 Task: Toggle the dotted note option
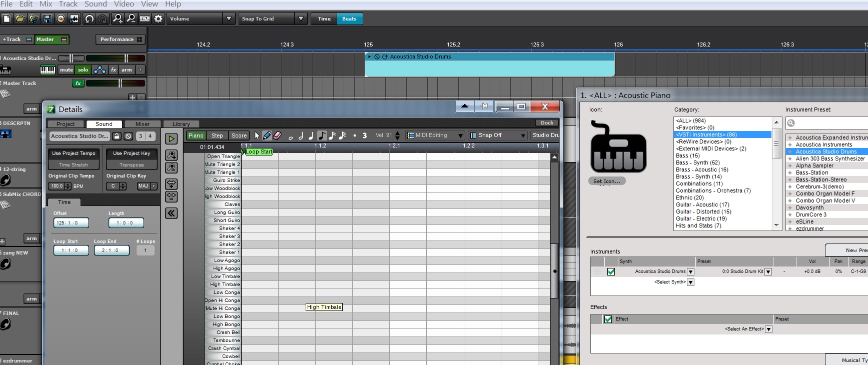355,135
